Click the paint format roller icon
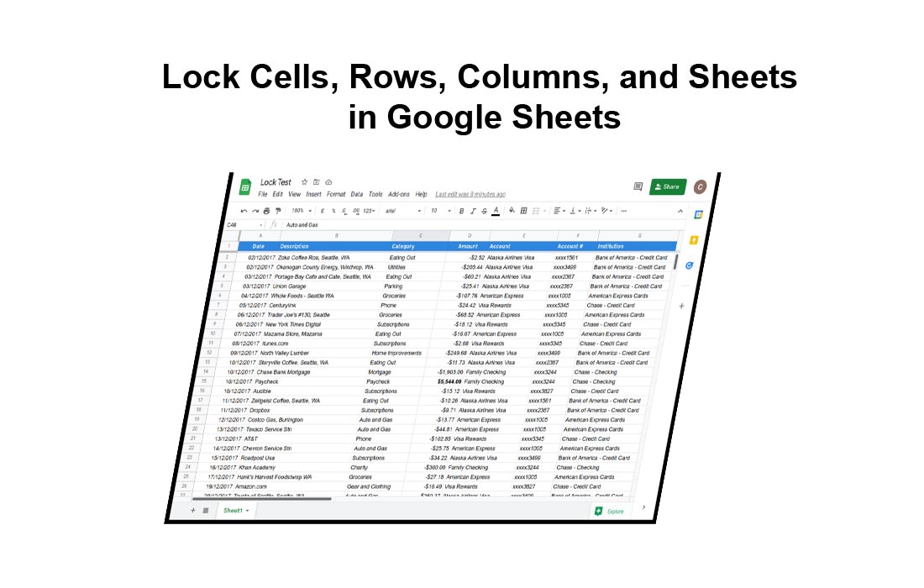This screenshot has height=588, width=924. (277, 211)
